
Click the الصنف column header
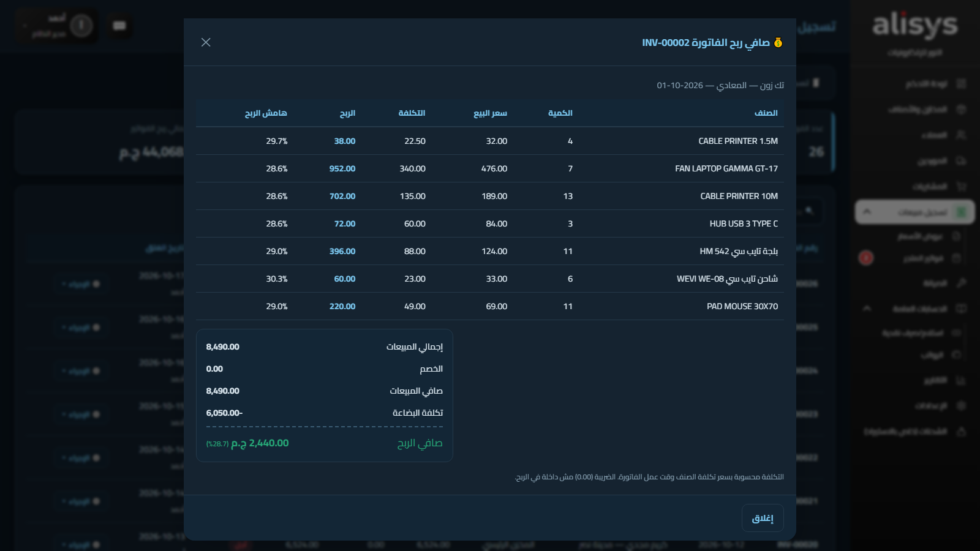(x=766, y=113)
